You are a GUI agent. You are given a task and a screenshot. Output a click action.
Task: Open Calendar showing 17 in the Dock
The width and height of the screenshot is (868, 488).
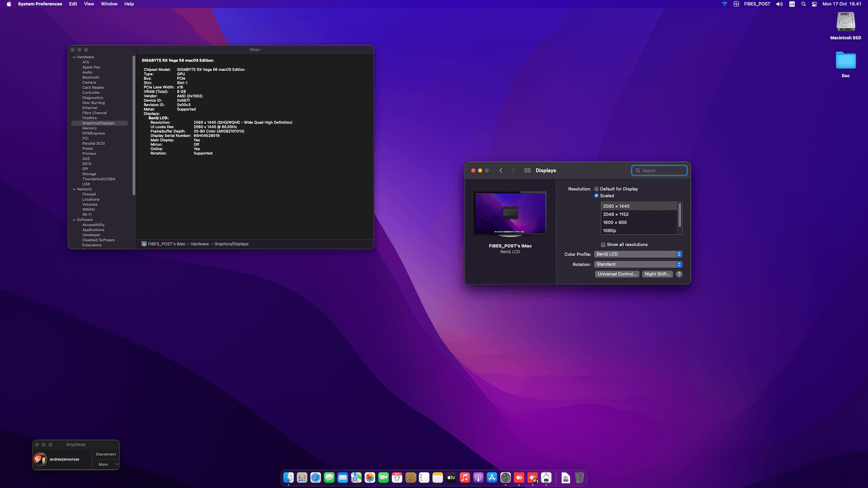tap(397, 478)
